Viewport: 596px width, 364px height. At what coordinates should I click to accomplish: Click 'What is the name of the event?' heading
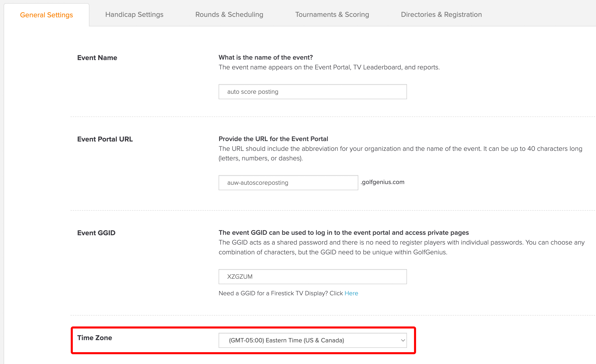(266, 57)
